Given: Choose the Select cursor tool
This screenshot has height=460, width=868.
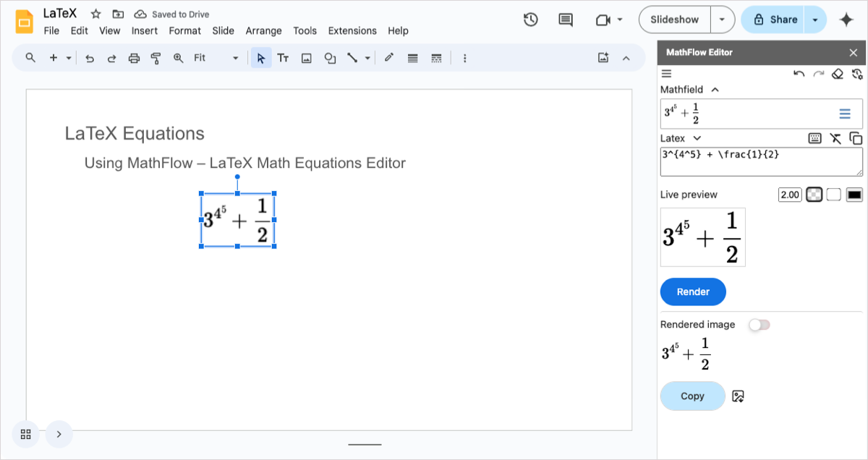Looking at the screenshot, I should (261, 58).
